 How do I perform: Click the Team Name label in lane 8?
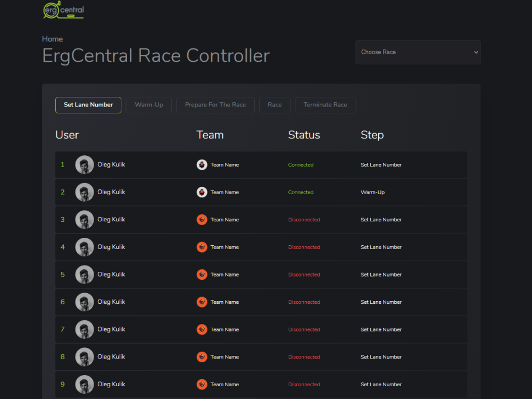coord(225,358)
